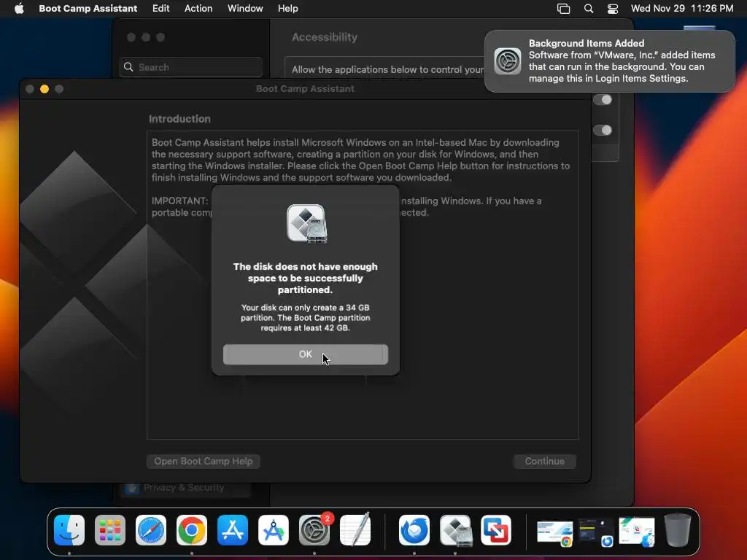The image size is (747, 560).
Task: Launch VMware Fusion from the Dock
Action: click(496, 529)
